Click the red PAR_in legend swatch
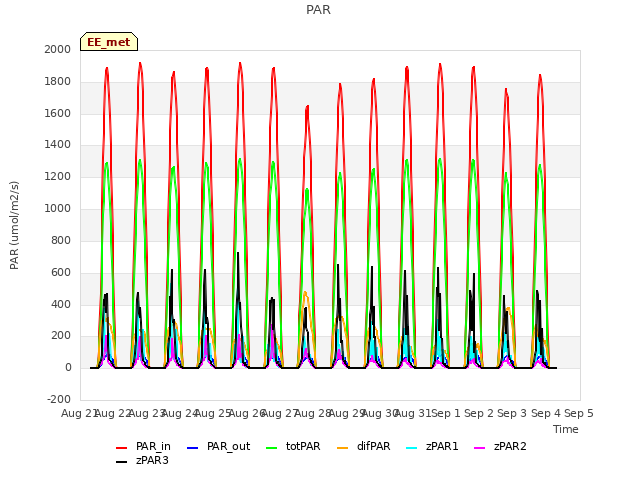 [x=122, y=448]
